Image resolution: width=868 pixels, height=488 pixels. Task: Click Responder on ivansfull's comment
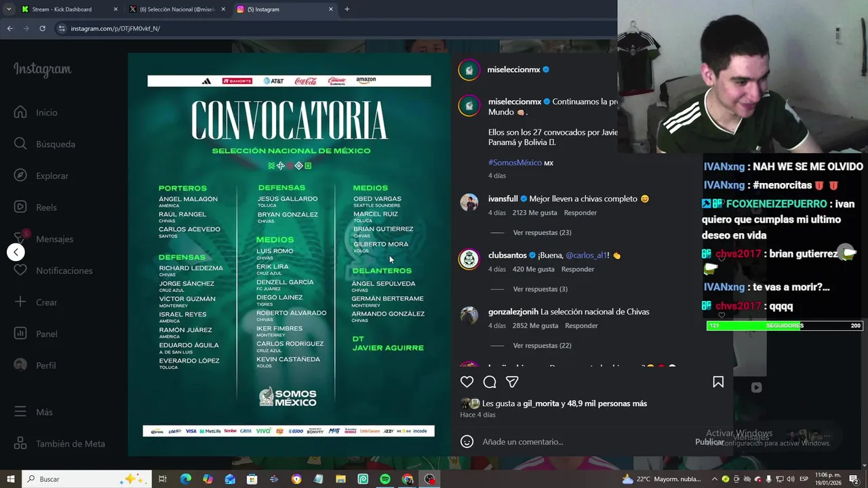point(580,213)
